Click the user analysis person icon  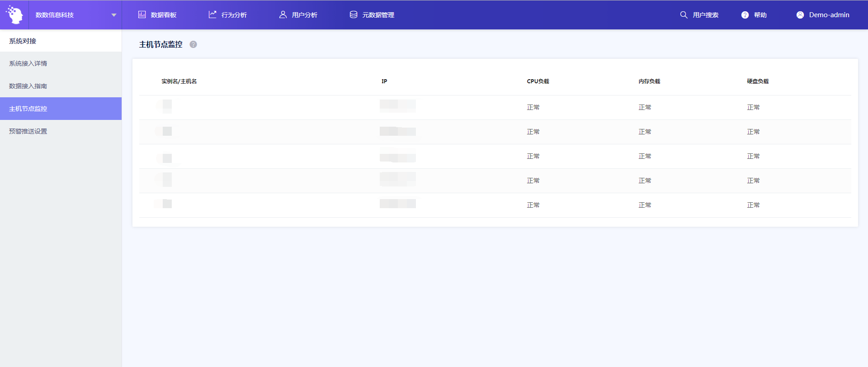coord(283,14)
